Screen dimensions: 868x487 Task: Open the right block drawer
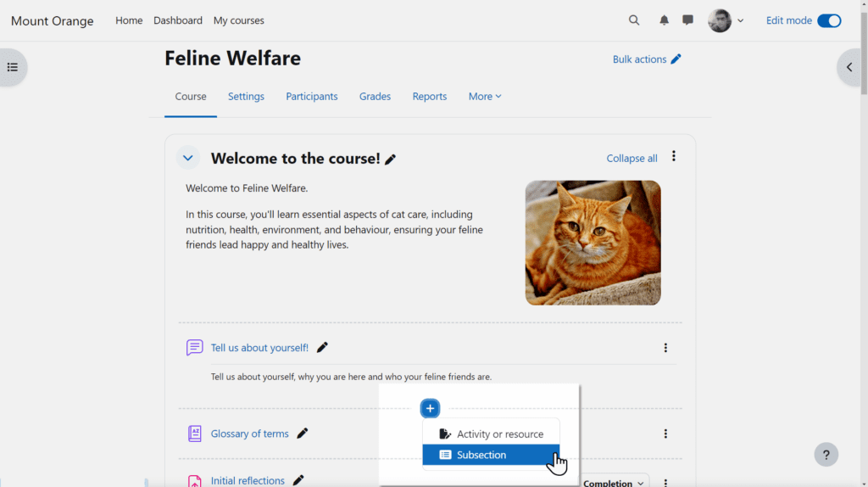850,67
